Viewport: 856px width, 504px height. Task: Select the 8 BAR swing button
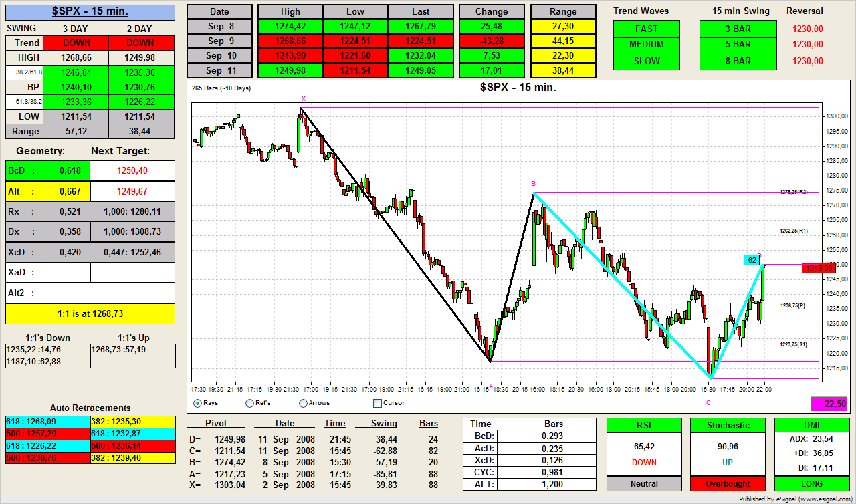point(738,61)
